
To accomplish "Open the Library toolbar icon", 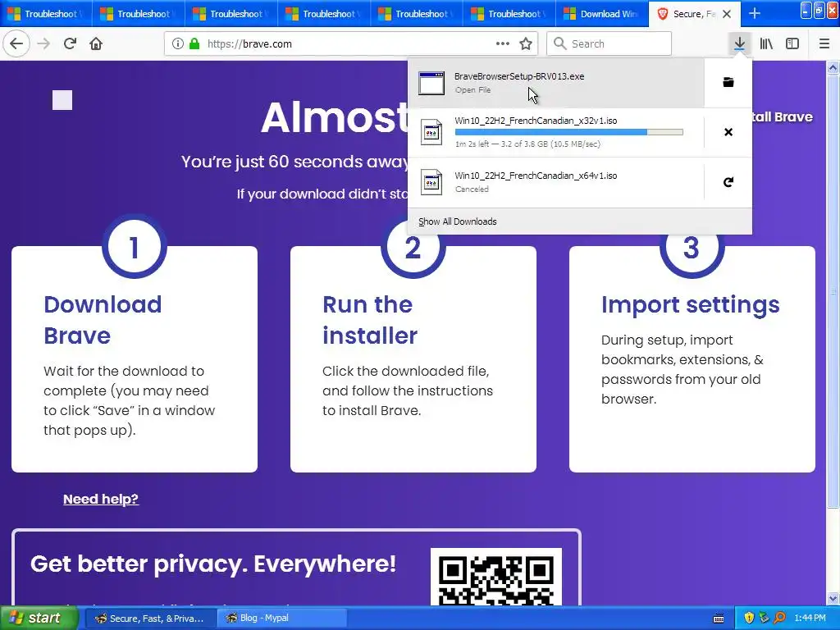I will coord(766,43).
